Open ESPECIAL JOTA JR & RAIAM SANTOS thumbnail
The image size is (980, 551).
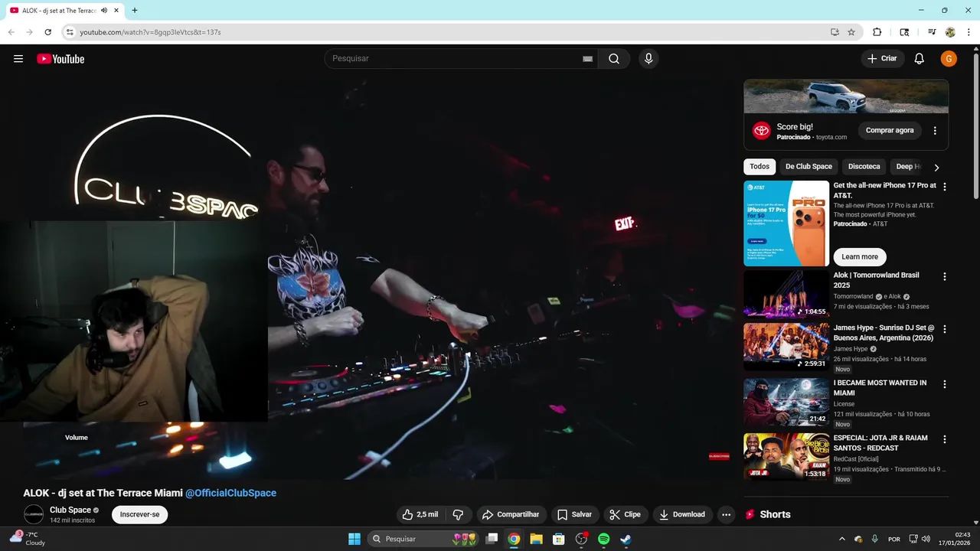(x=786, y=457)
